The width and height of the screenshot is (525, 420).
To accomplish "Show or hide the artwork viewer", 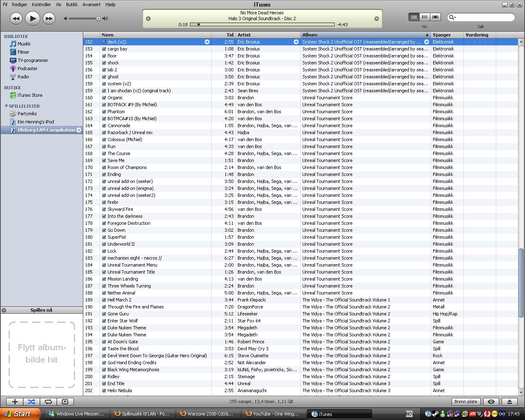I will point(65,402).
